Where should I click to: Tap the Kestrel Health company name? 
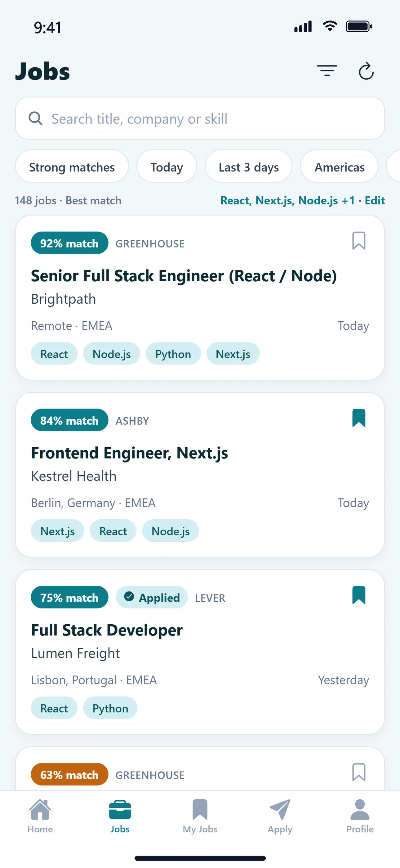tap(74, 476)
